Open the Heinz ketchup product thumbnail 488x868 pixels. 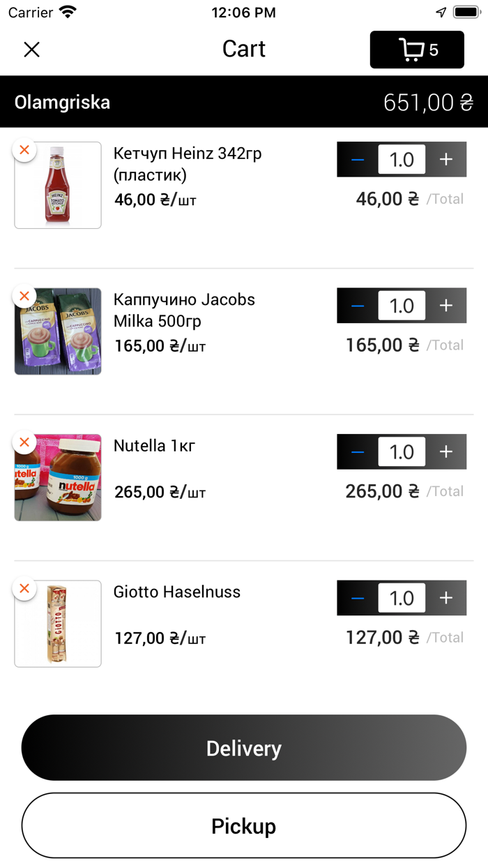click(x=58, y=186)
